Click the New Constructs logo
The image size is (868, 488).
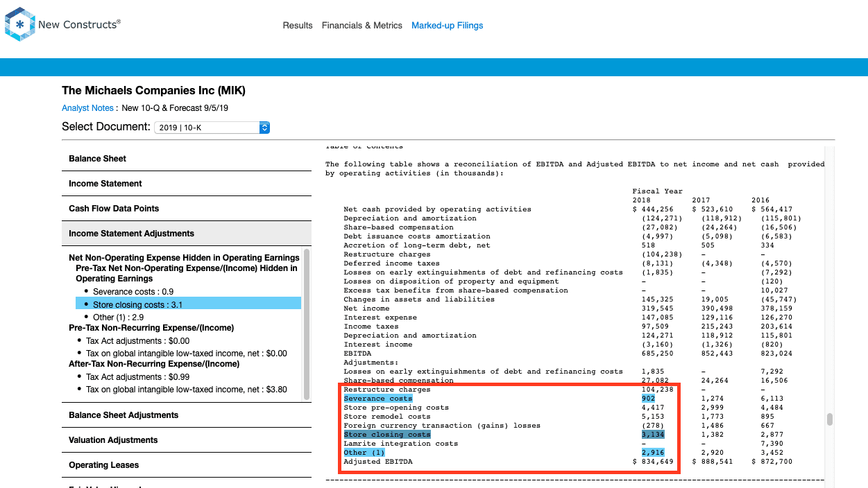62,24
